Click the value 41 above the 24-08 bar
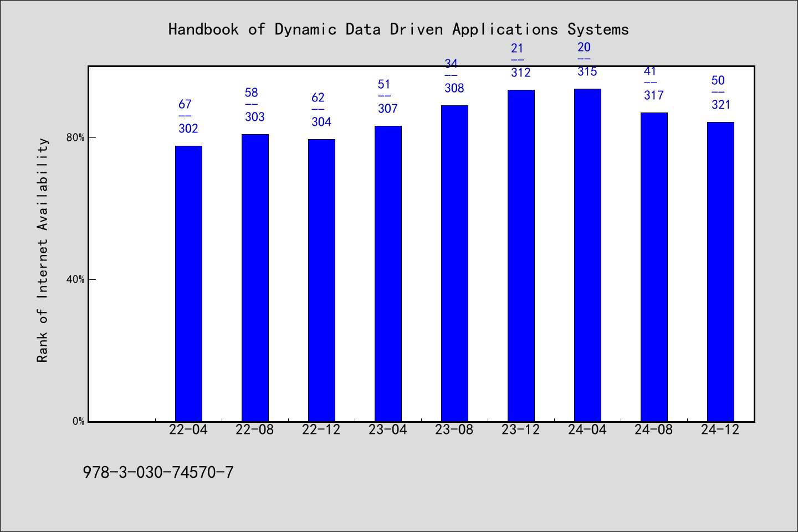This screenshot has height=532, width=798. (x=651, y=71)
